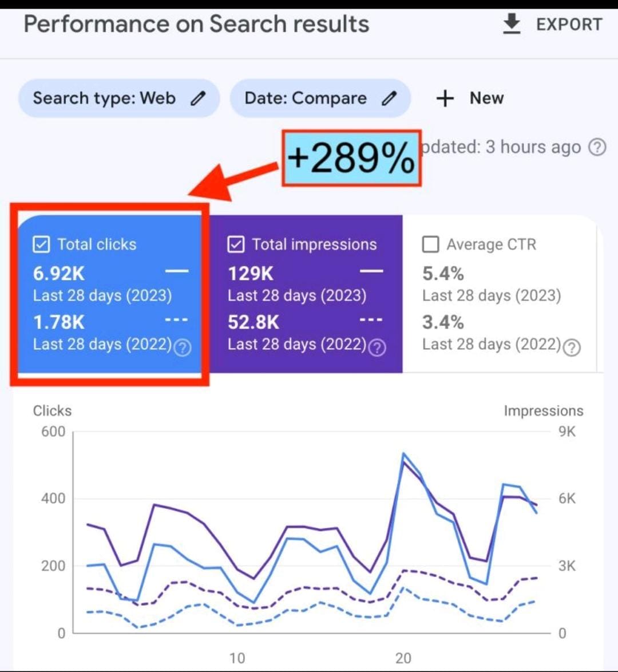The height and width of the screenshot is (672, 618).
Task: Uncheck the Total clicks checkbox
Action: click(42, 244)
